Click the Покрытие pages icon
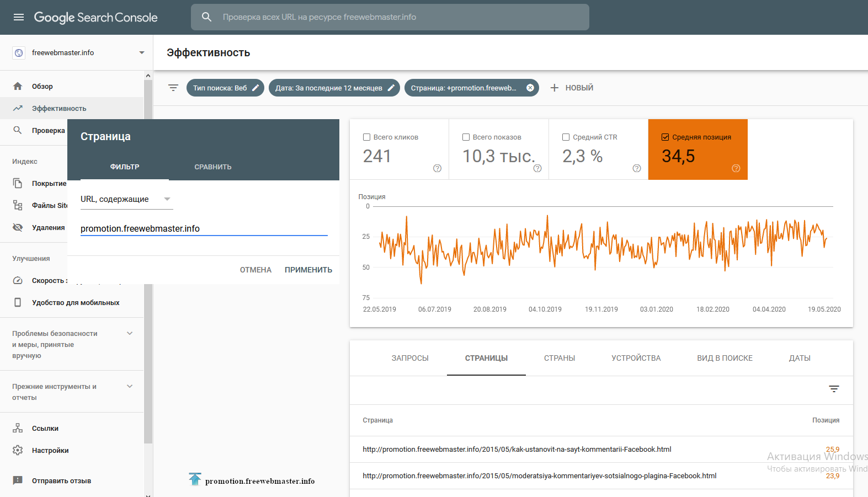 [18, 183]
